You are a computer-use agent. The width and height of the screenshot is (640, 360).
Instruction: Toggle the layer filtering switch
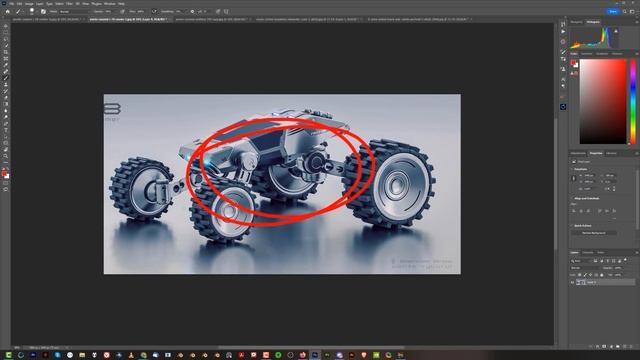click(625, 260)
